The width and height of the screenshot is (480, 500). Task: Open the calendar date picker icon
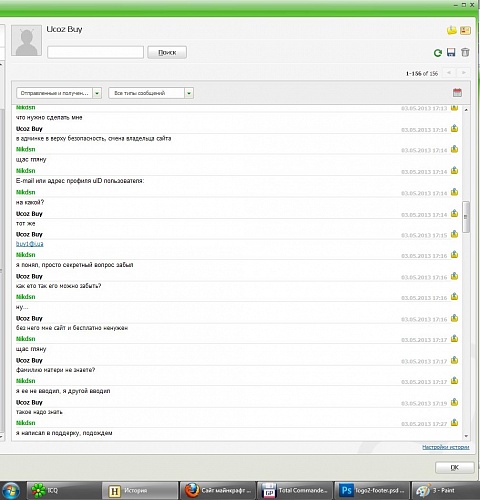coord(457,93)
